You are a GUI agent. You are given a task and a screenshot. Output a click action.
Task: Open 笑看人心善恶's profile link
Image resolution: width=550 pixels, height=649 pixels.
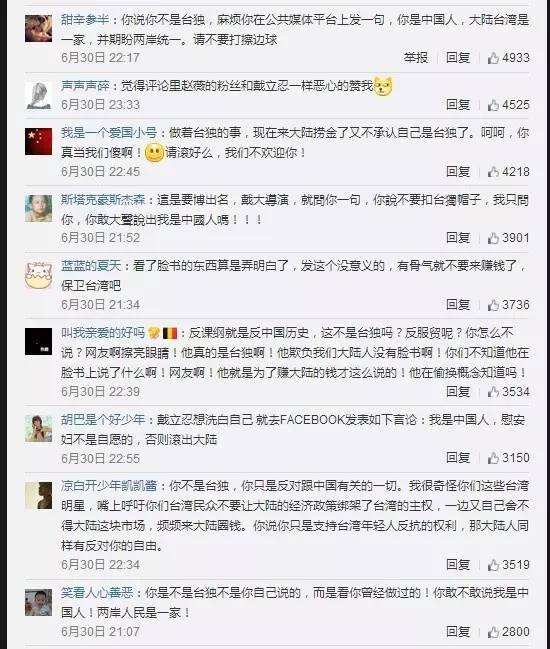97,593
